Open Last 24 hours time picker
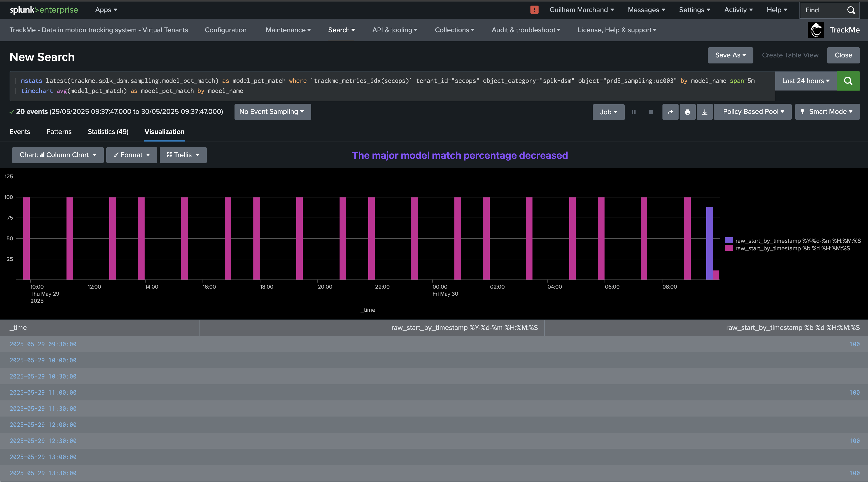Image resolution: width=868 pixels, height=482 pixels. (x=806, y=81)
